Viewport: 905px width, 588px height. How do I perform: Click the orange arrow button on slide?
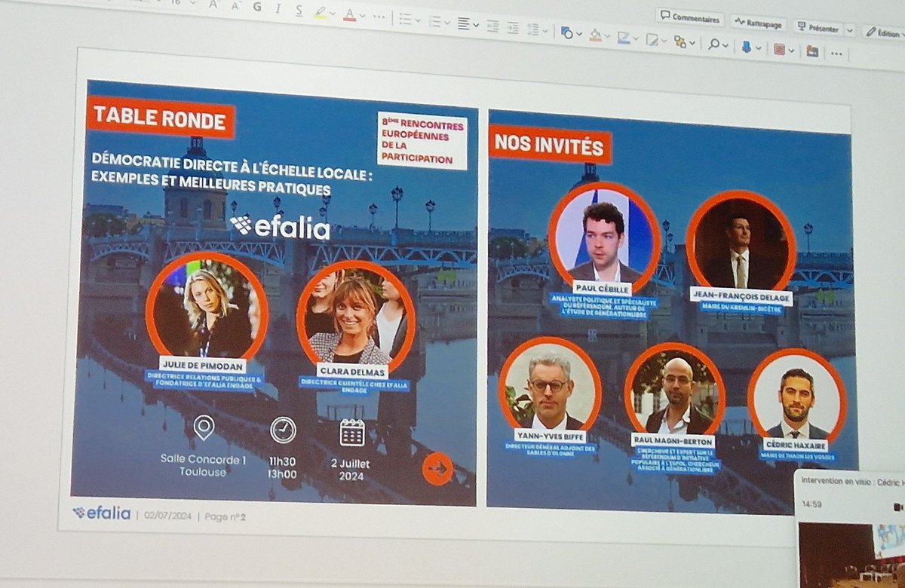(437, 469)
